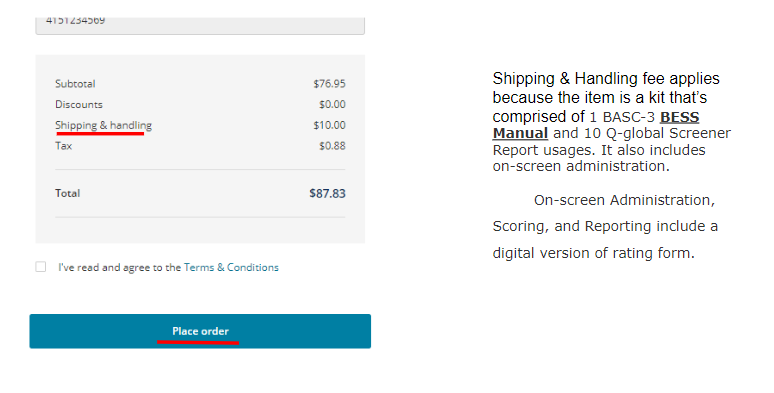774x393 pixels.
Task: Click the Shipping & handling label
Action: point(103,125)
